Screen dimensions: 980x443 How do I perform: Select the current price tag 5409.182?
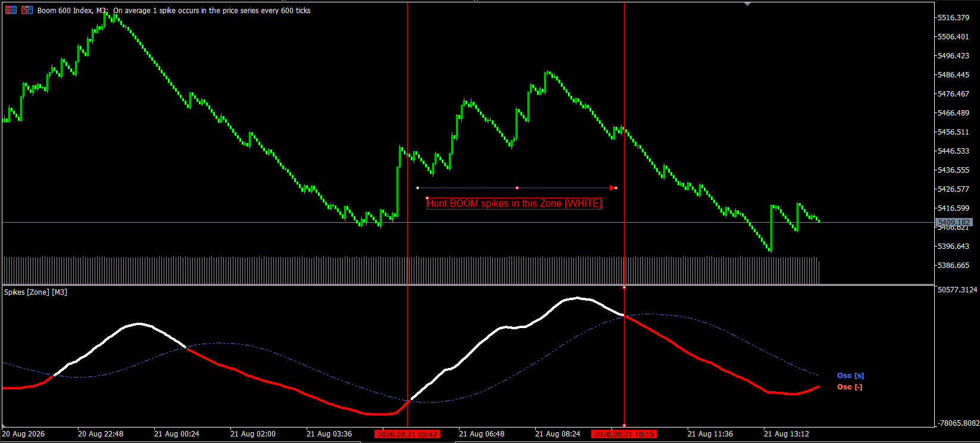coord(954,223)
